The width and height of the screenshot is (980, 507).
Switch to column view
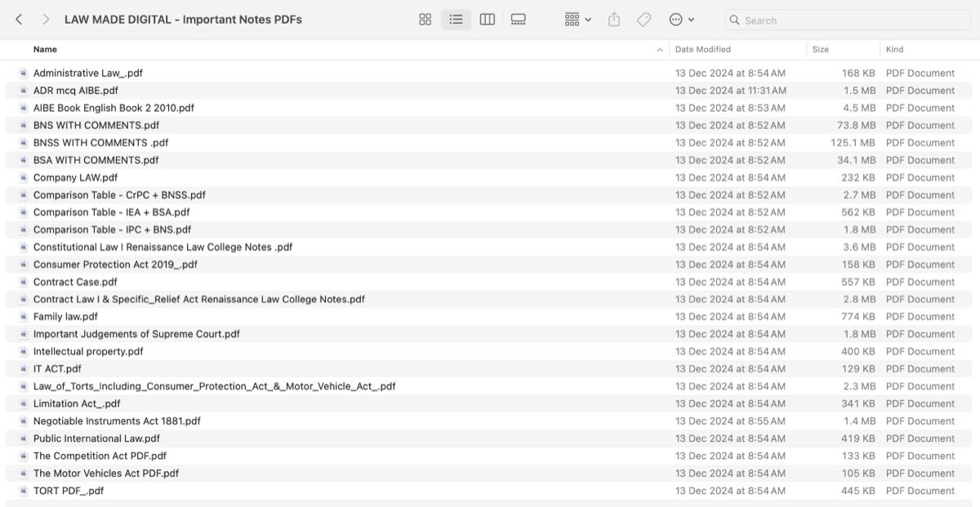(x=487, y=20)
